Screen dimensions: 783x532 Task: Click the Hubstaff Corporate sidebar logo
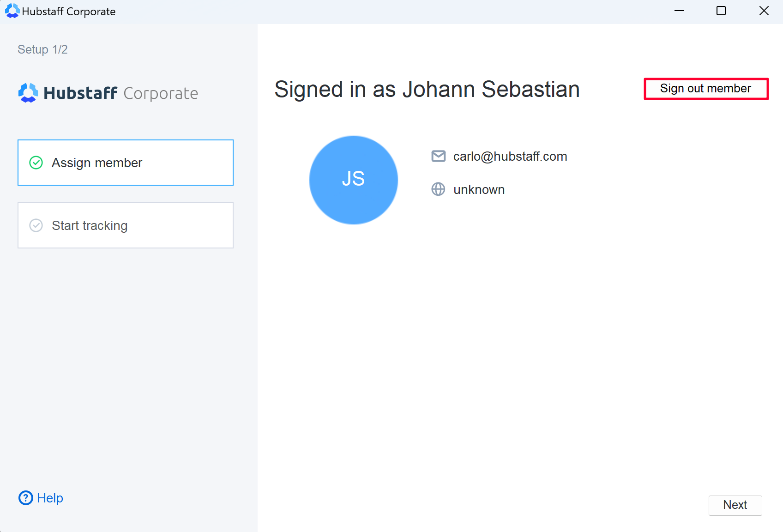(x=108, y=93)
